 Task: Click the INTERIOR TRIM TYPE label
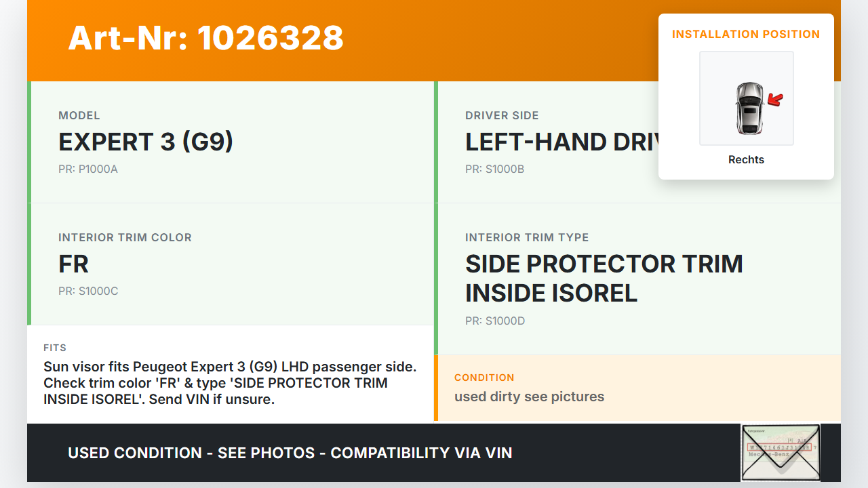click(x=527, y=237)
